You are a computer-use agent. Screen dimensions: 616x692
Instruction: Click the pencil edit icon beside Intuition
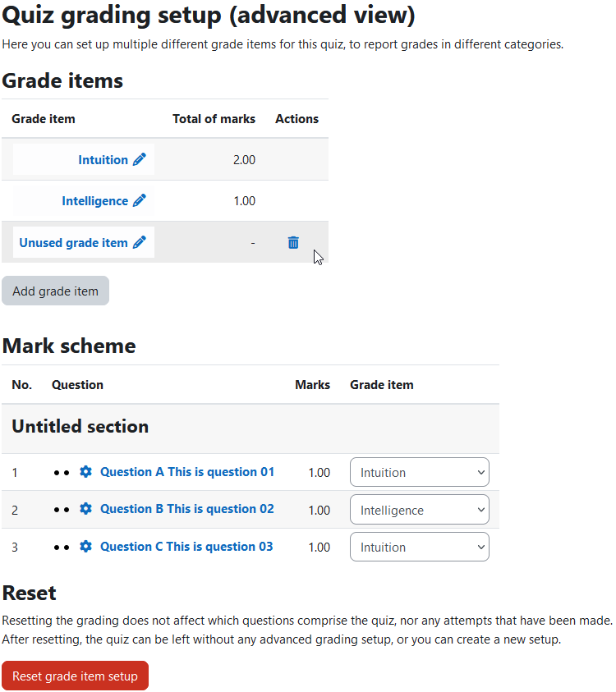(140, 159)
